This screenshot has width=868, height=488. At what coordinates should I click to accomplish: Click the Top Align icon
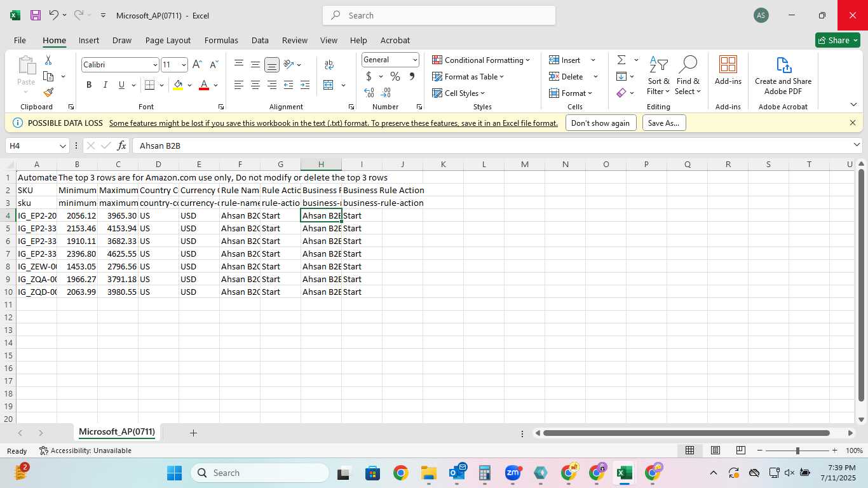tap(239, 64)
